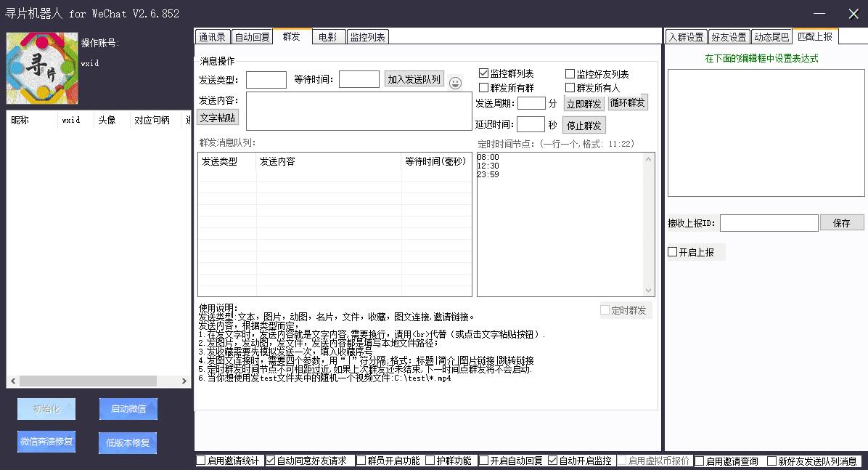
Task: Open the 电影 tab
Action: (328, 37)
